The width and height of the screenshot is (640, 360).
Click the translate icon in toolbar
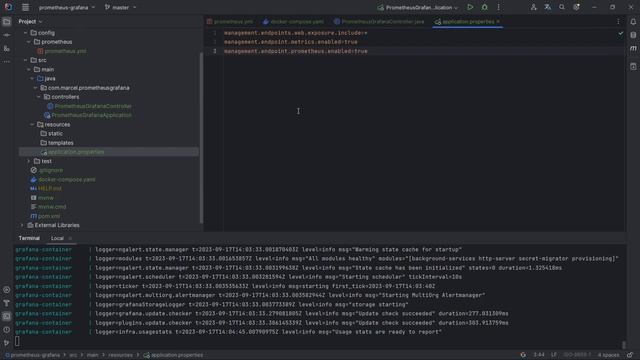548,7
